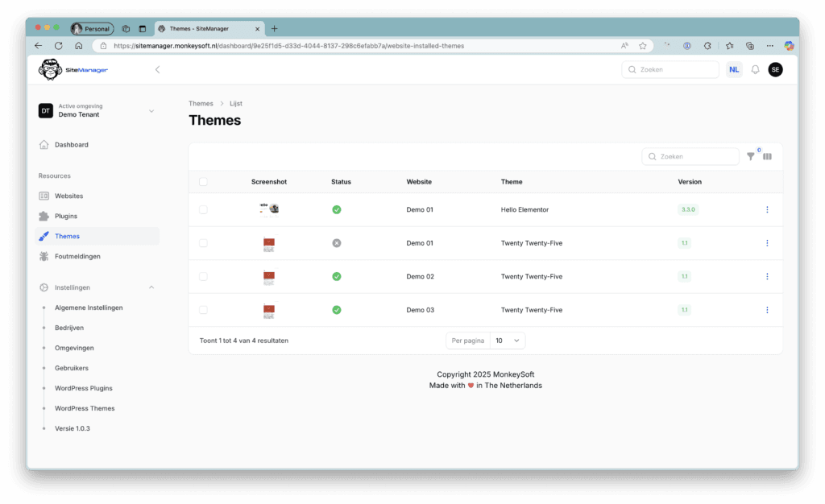The width and height of the screenshot is (825, 504).
Task: Collapse sidebar using the left chevron
Action: pos(157,70)
